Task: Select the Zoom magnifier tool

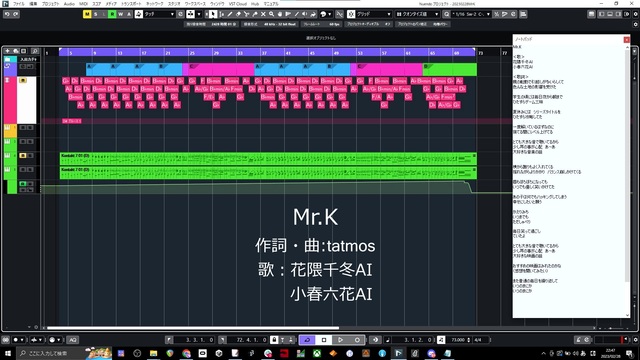Action: coord(271,14)
